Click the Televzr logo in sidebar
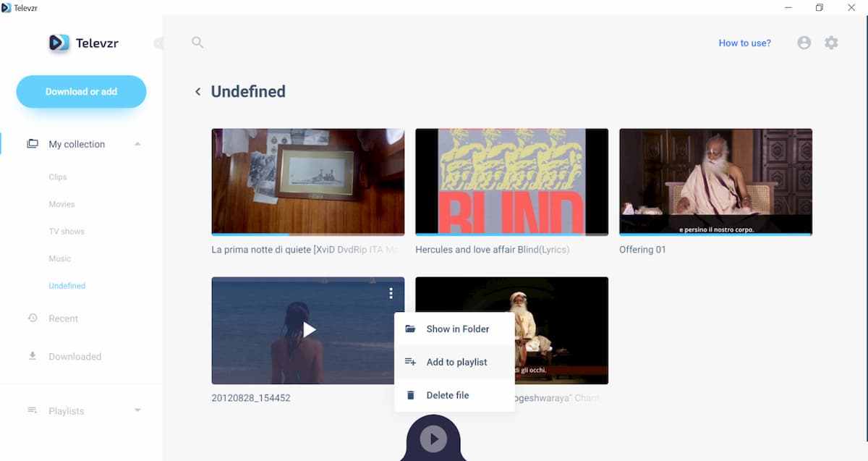Screen dimensions: 868x461 pyautogui.click(x=83, y=43)
